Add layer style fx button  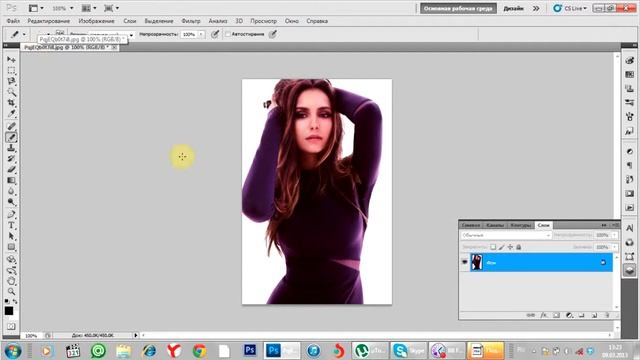tap(544, 315)
